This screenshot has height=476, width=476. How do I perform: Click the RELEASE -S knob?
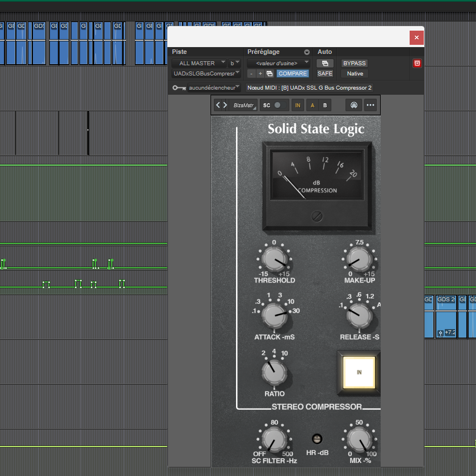360,315
